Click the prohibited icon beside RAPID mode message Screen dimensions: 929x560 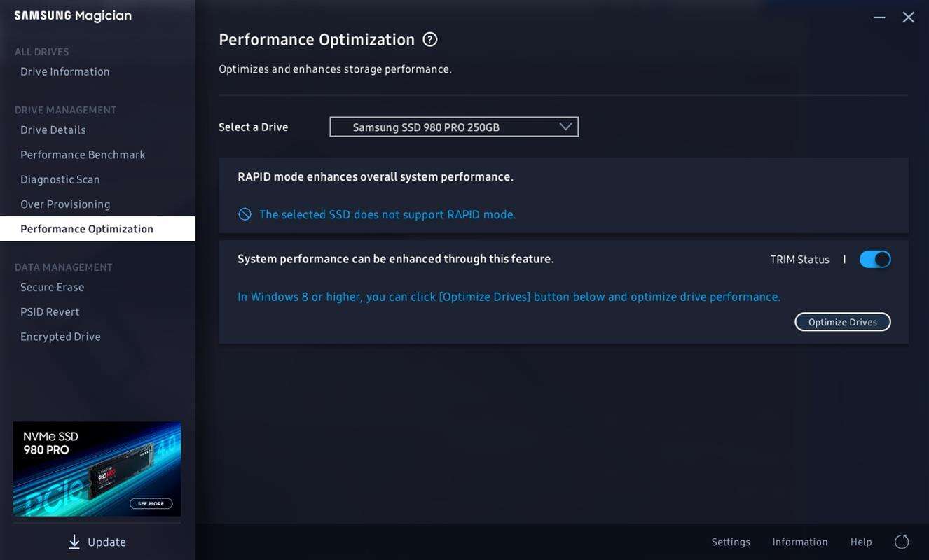coord(245,214)
